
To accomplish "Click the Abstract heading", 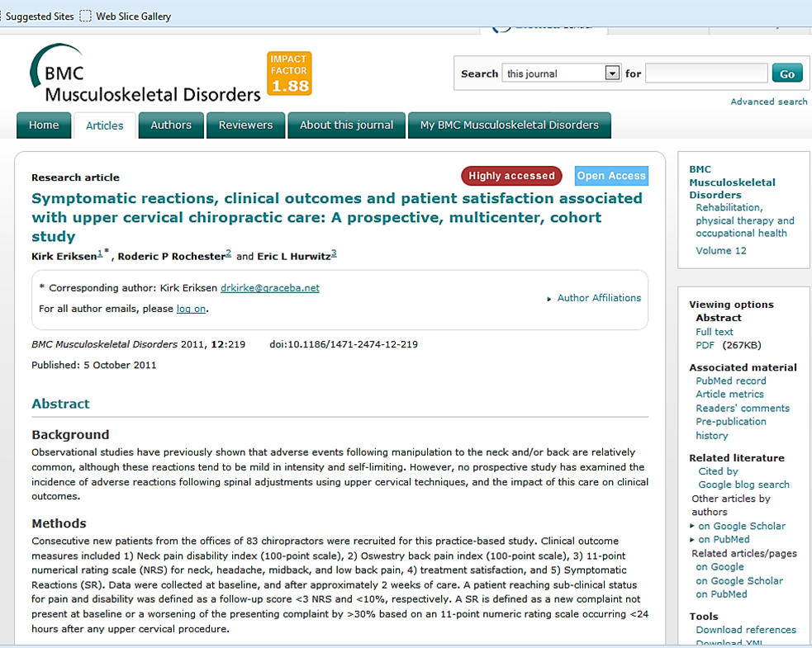I will 60,404.
